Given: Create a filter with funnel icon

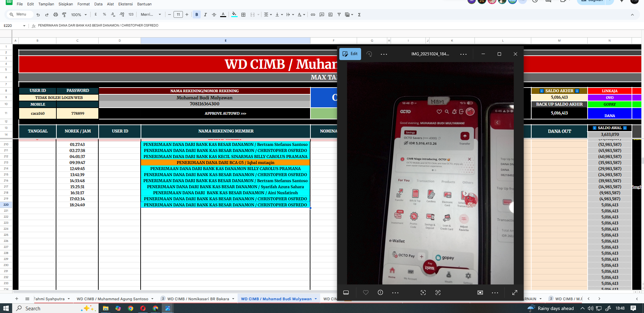Looking at the screenshot, I should click(x=339, y=14).
